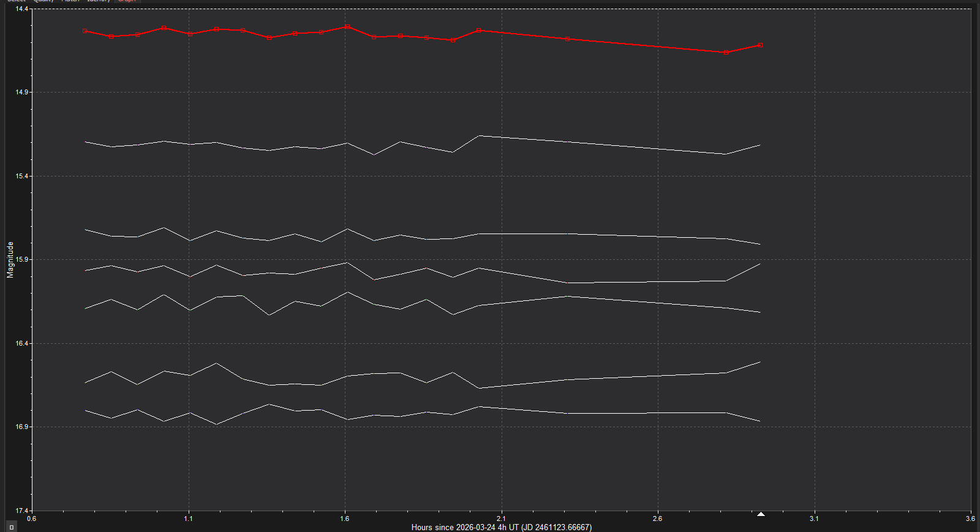Click the fourth white curve's peak at 1.6 hours
The height and width of the screenshot is (532, 980).
point(347,292)
